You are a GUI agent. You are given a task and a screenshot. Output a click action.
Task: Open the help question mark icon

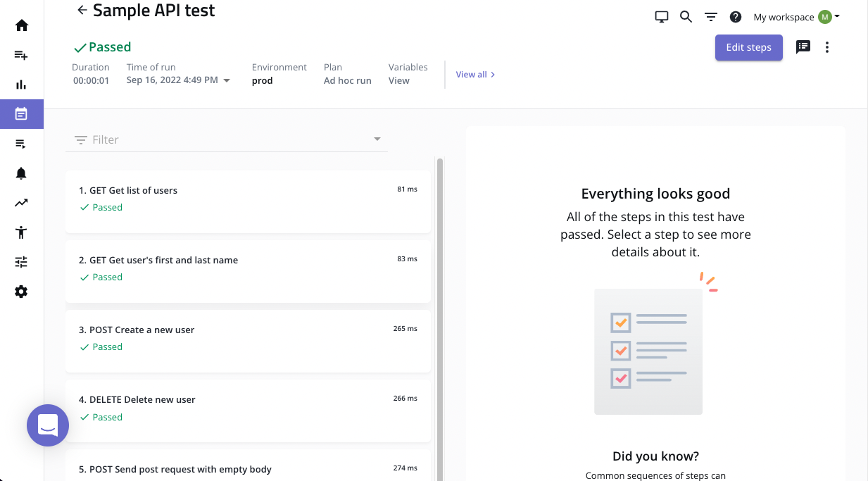[736, 17]
